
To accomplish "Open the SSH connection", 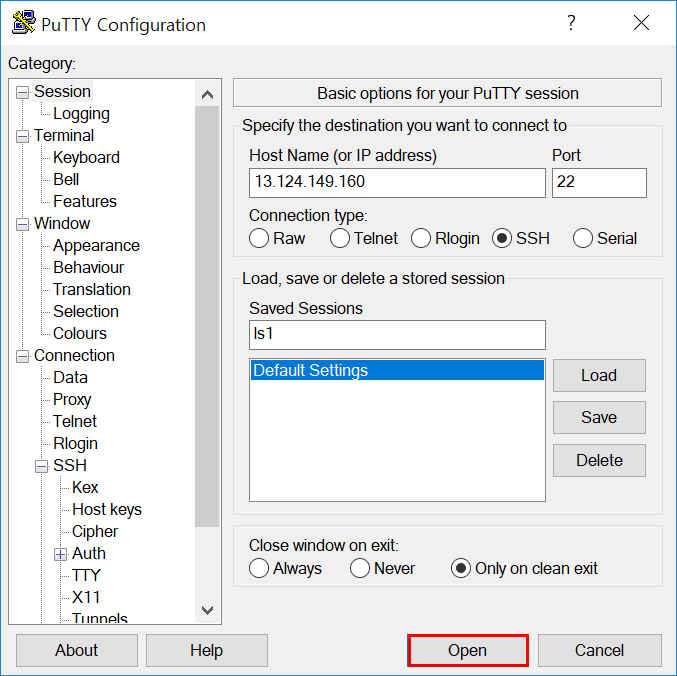I will pos(468,651).
